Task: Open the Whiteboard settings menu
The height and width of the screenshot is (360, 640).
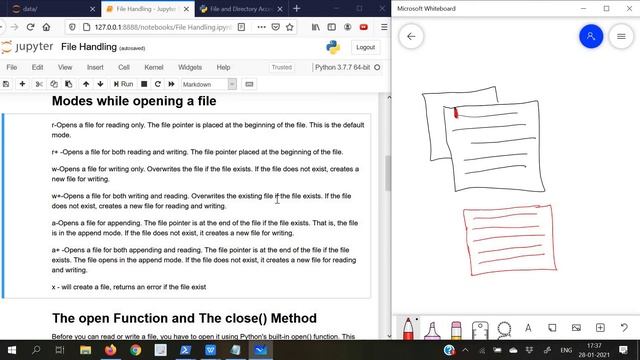Action: pos(621,36)
